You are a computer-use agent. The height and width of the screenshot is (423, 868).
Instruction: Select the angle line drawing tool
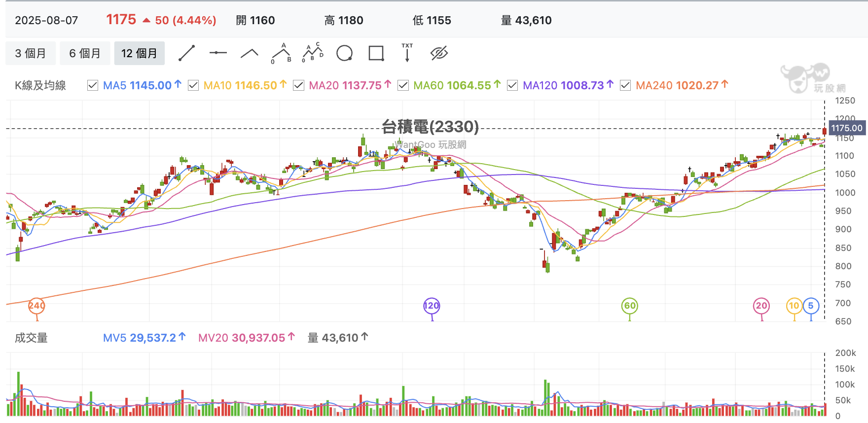click(250, 53)
